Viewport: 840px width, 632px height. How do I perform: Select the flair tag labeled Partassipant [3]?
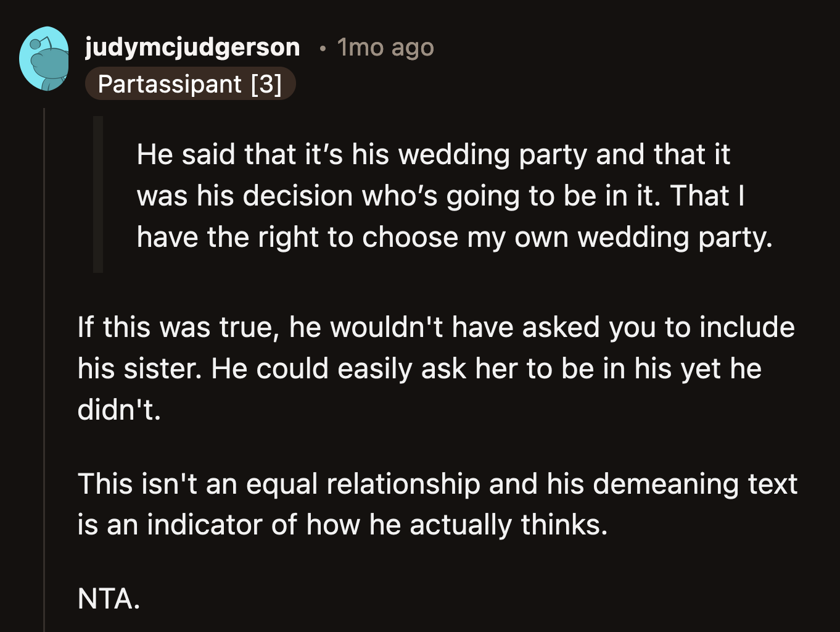(191, 84)
